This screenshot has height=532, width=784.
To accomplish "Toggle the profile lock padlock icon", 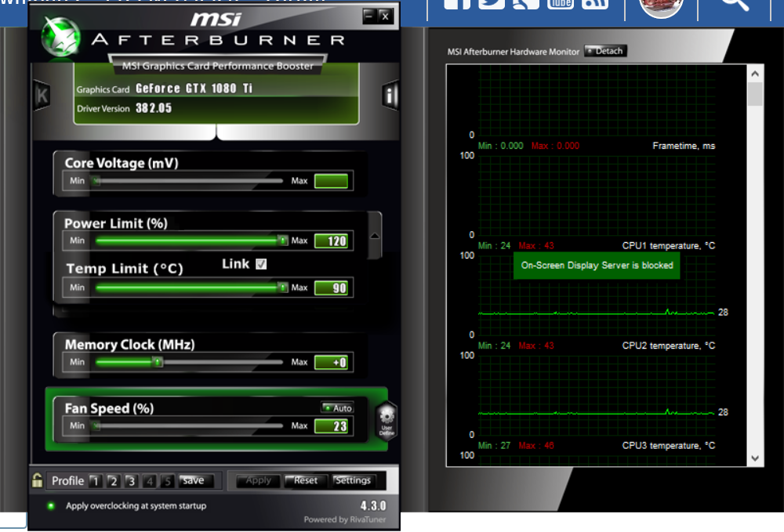I will click(38, 480).
